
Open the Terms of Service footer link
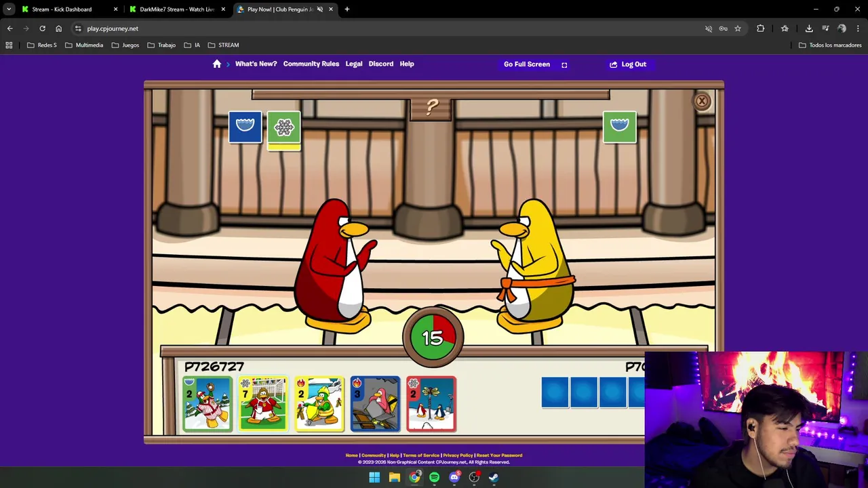click(421, 455)
